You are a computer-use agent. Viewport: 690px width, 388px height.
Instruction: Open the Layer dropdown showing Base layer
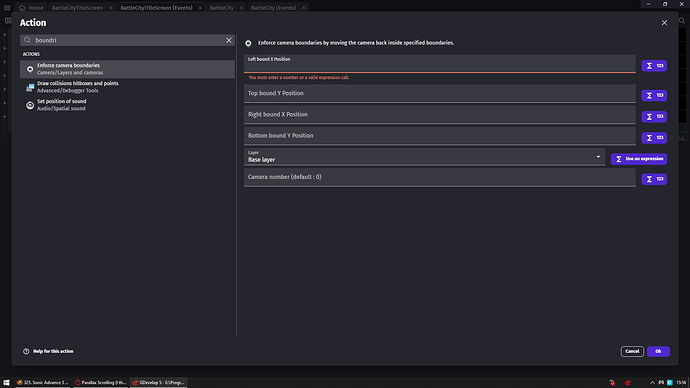424,157
